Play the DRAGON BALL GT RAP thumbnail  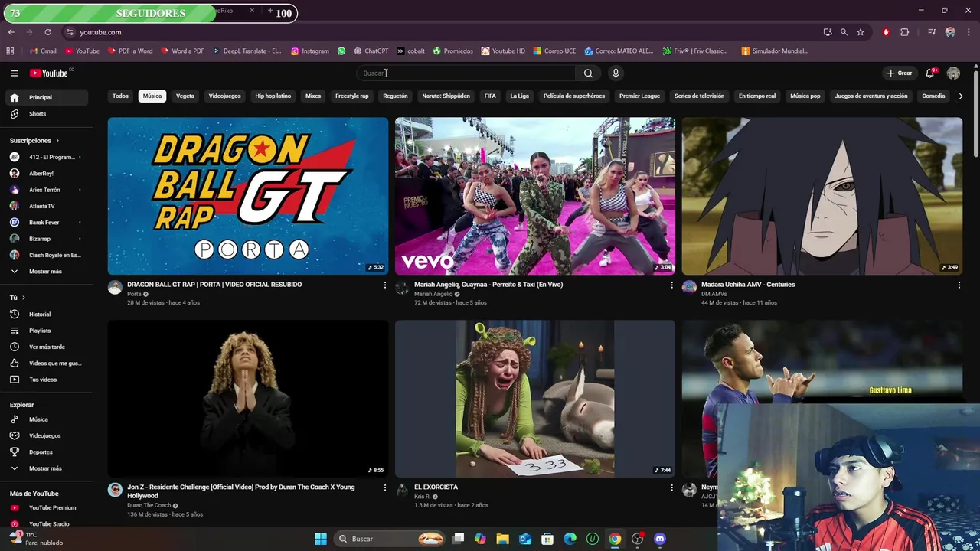click(248, 196)
